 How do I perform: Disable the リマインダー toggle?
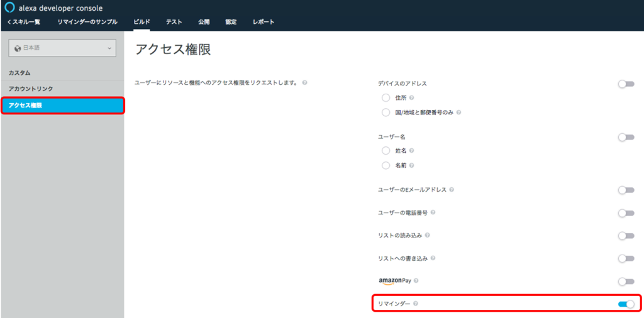point(626,304)
